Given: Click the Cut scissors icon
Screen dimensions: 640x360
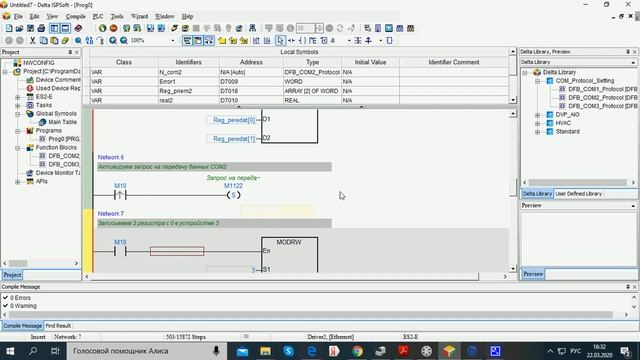Looking at the screenshot, I should pos(33,40).
